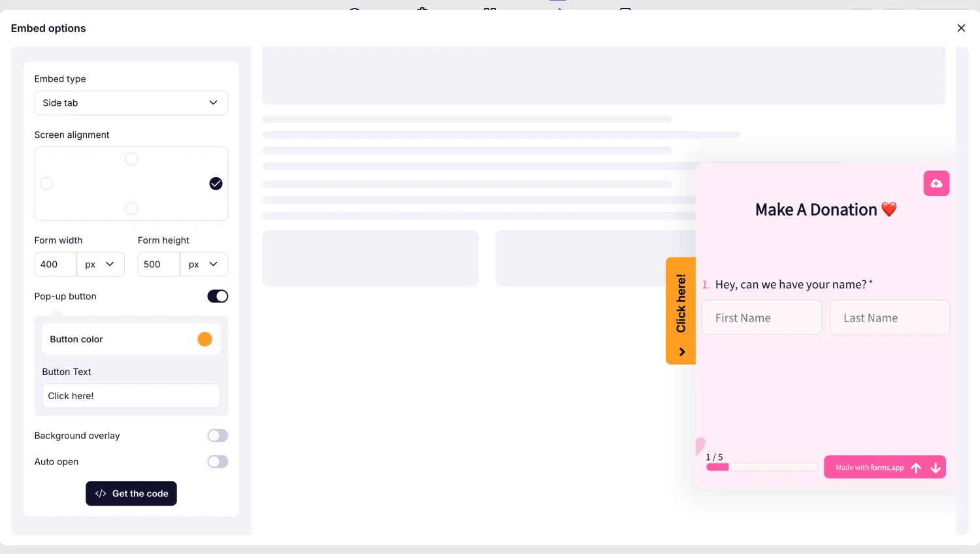The height and width of the screenshot is (554, 980).
Task: Expand the Form height unit dropdown
Action: click(203, 265)
